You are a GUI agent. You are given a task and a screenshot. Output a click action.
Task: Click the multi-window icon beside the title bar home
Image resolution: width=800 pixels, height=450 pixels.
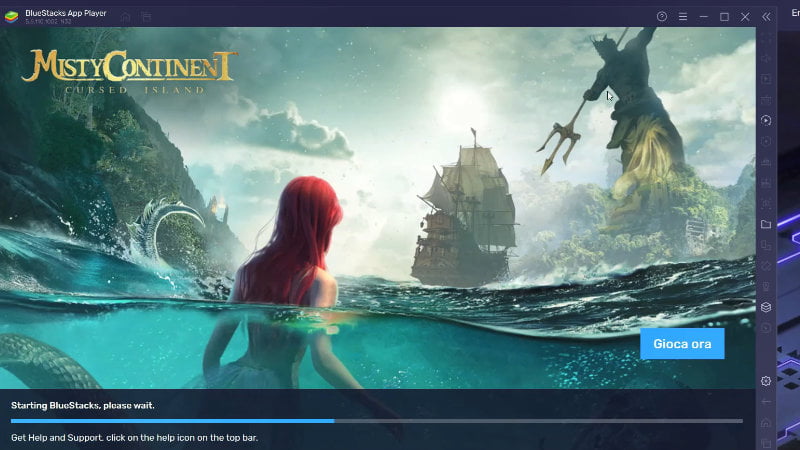coord(146,17)
